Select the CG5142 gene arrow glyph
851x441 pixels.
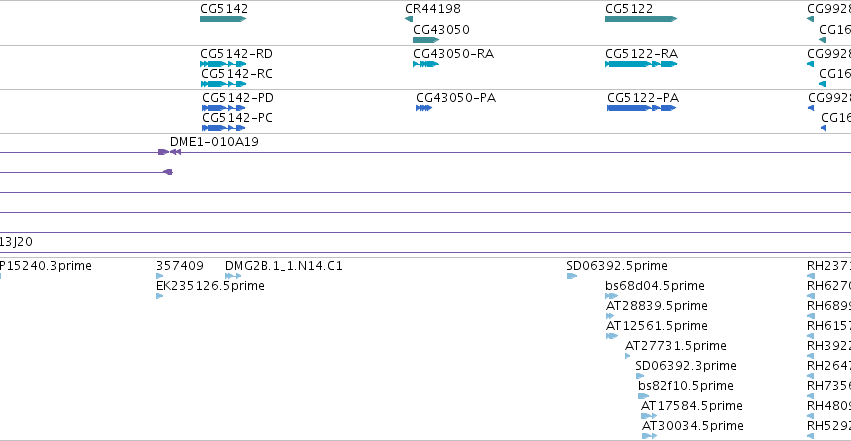point(223,19)
